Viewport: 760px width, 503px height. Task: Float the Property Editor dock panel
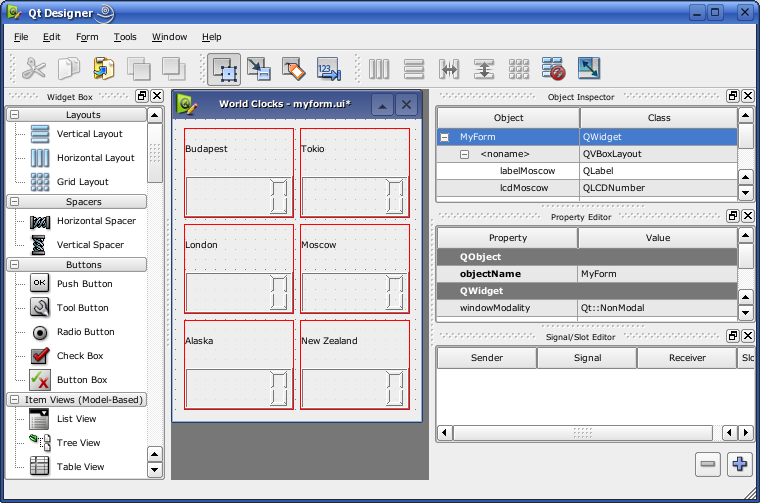[733, 216]
